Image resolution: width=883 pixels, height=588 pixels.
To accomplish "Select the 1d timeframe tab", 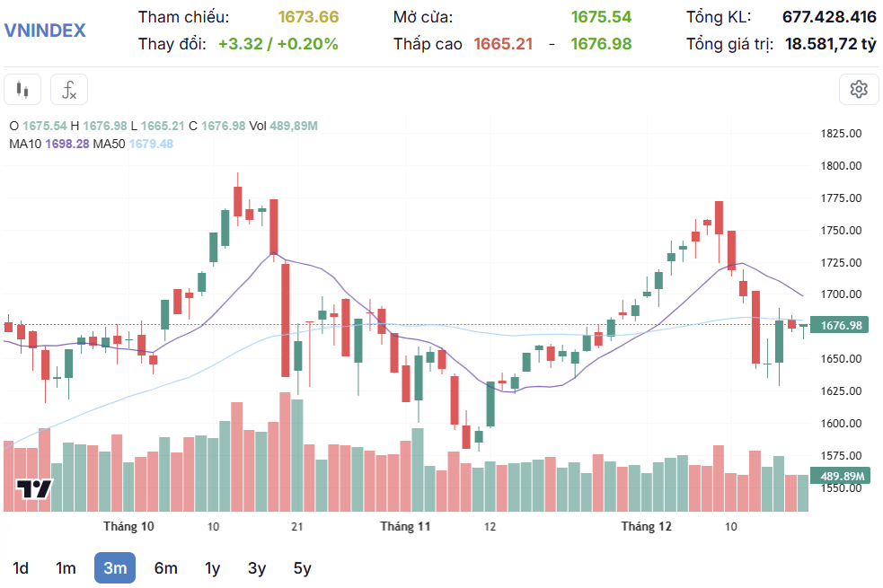I will pos(21,567).
